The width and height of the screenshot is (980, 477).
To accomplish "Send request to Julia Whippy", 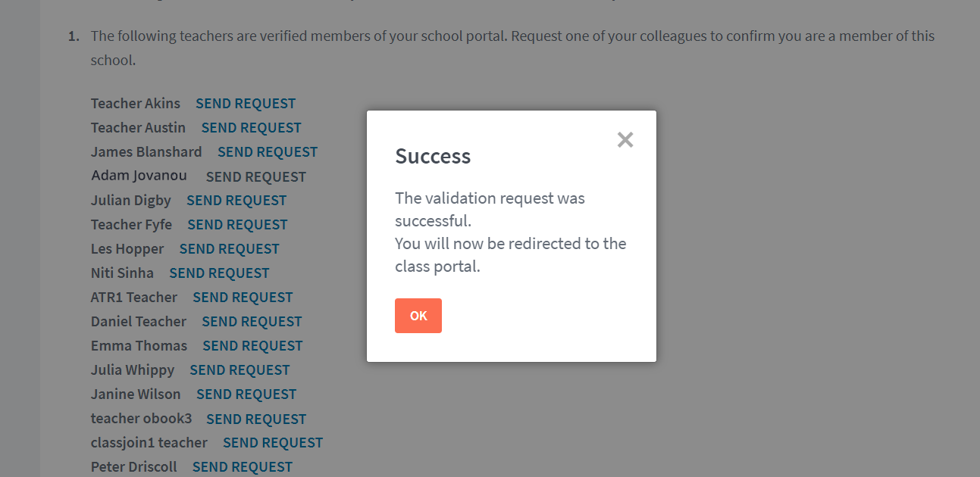I will pyautogui.click(x=240, y=370).
